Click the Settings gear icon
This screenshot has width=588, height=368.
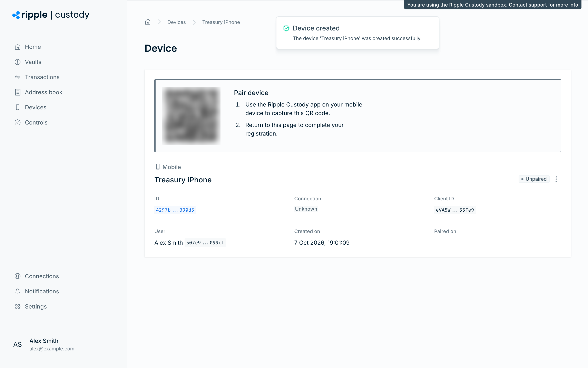coord(18,306)
